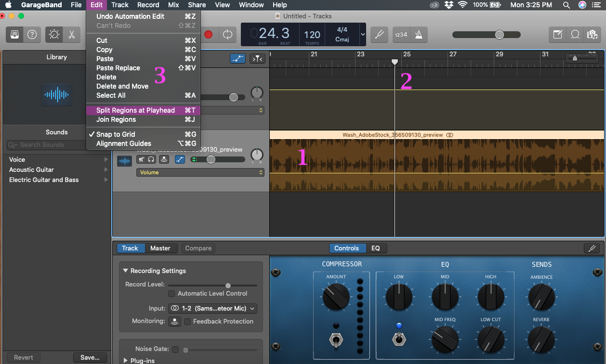Open the Quick Help question mark button
This screenshot has width=606, height=364.
tap(32, 35)
